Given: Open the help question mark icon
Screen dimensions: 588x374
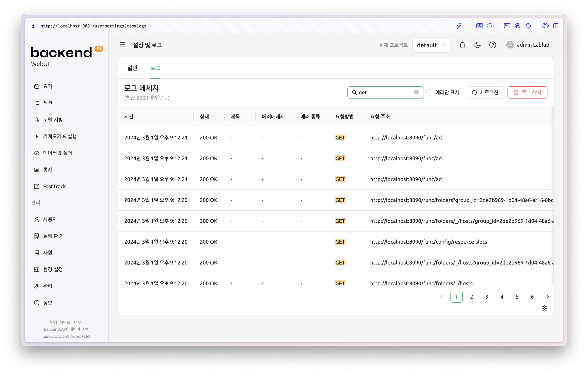Looking at the screenshot, I should coord(493,45).
